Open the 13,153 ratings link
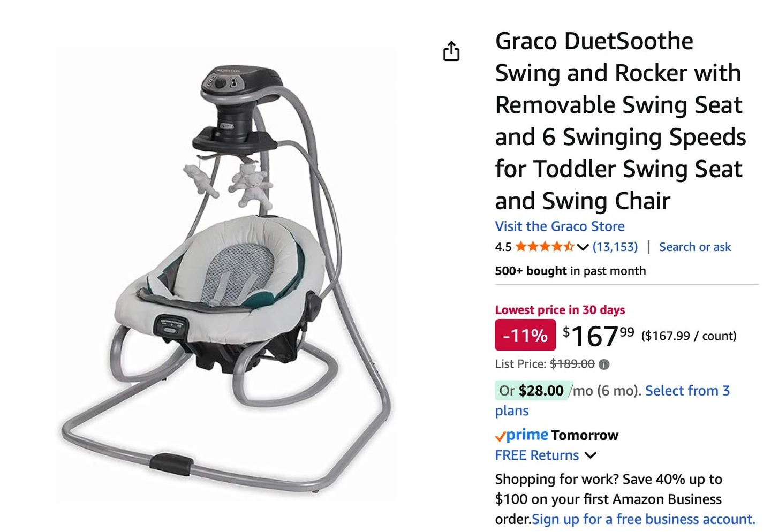This screenshot has width=771, height=532. [615, 247]
